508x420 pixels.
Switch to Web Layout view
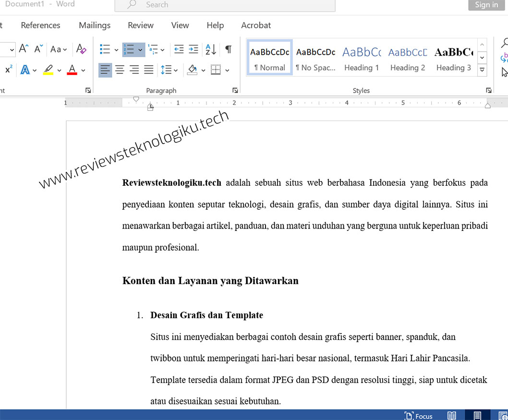pyautogui.click(x=503, y=416)
